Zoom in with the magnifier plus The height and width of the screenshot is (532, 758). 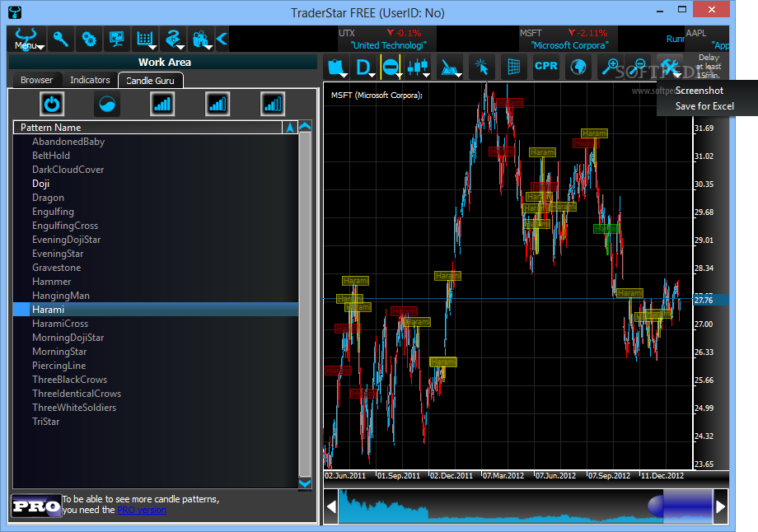coord(610,67)
